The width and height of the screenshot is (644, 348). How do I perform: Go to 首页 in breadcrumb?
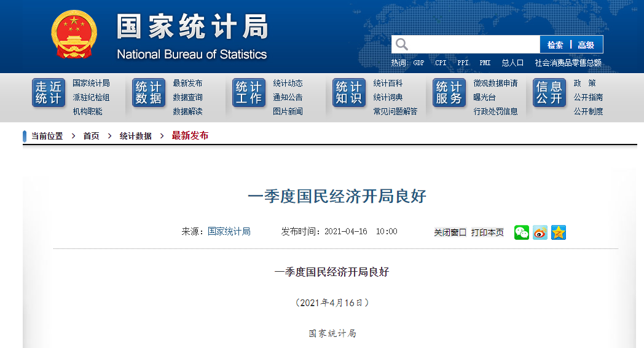pos(91,136)
